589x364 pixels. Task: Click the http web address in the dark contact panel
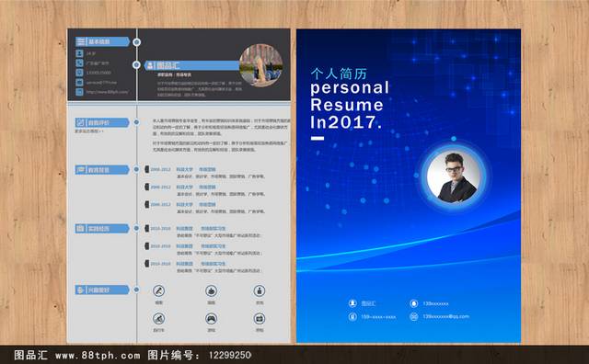[108, 92]
